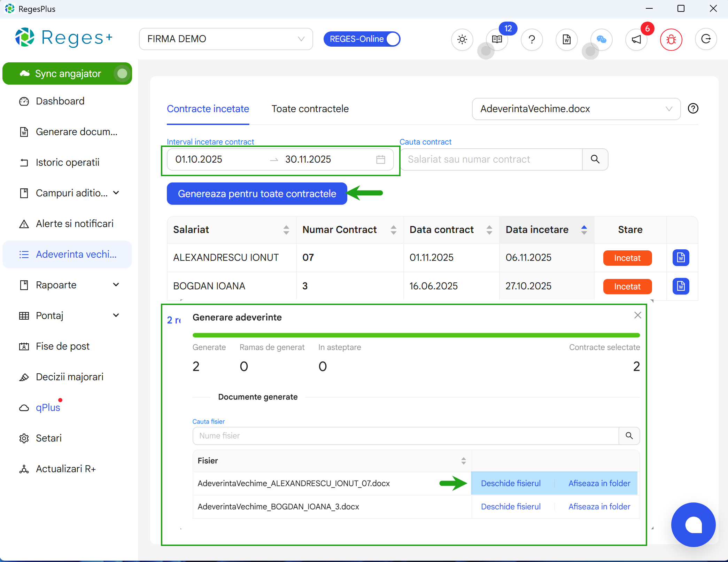Open announcements megaphone icon with 6 notifications
The height and width of the screenshot is (562, 728).
pyautogui.click(x=636, y=39)
